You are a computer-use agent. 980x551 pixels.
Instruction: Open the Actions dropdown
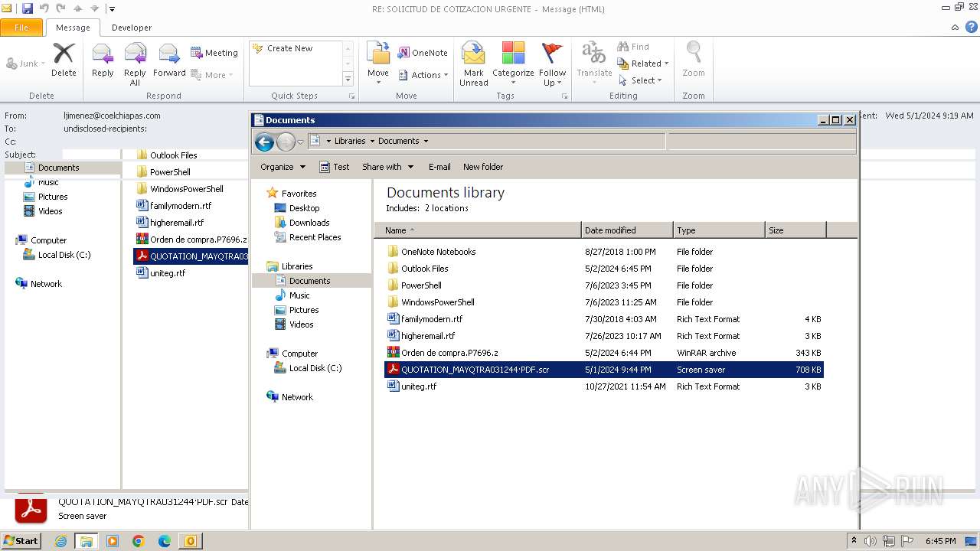coord(423,75)
